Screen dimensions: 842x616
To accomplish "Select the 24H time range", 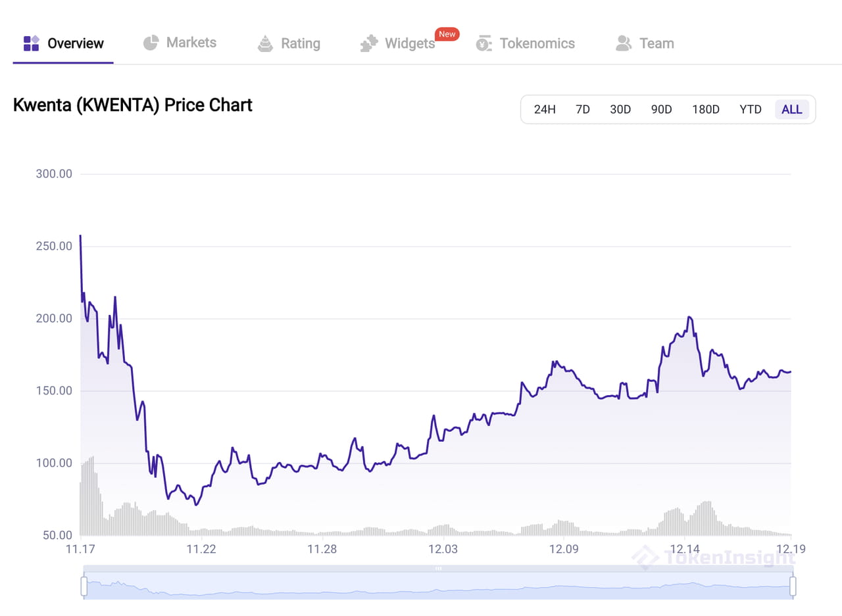I will (x=545, y=109).
